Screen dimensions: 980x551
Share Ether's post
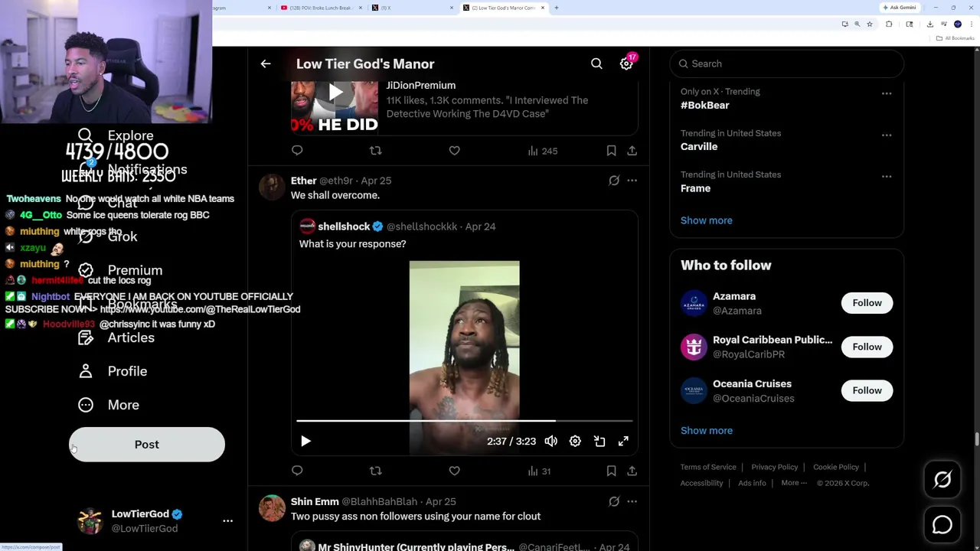pos(632,471)
